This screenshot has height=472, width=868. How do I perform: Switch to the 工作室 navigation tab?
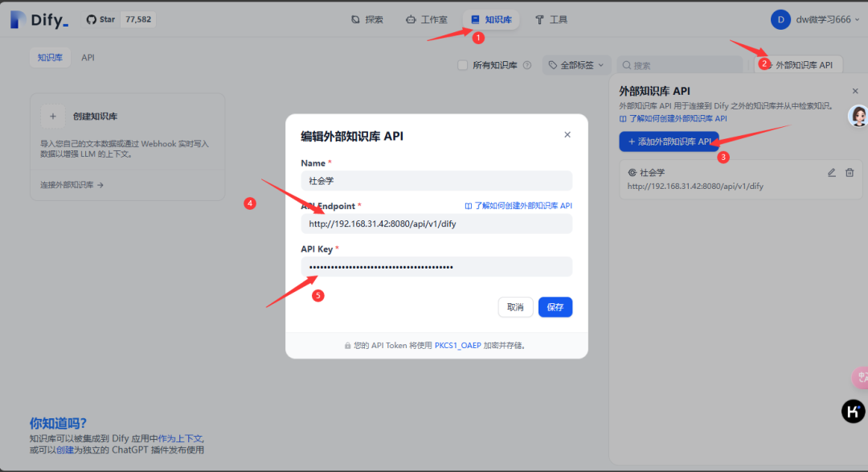coord(427,19)
